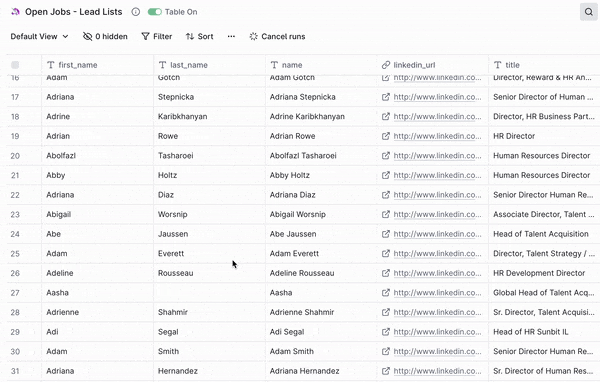600x382 pixels.
Task: Open the 0 hidden columns menu
Action: coord(105,36)
